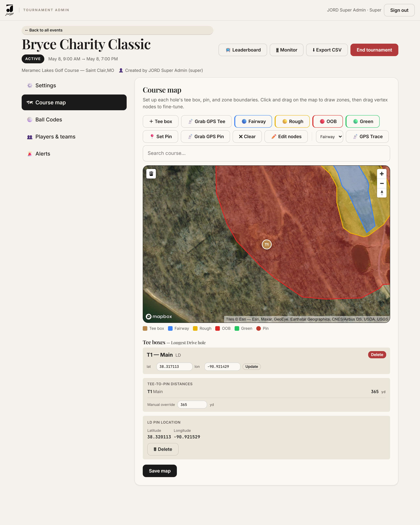The height and width of the screenshot is (525, 420).
Task: Click the Fairway legend swatch
Action: [170, 328]
